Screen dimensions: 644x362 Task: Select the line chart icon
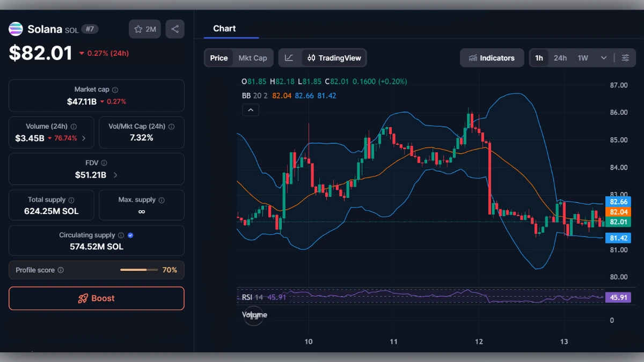click(289, 57)
